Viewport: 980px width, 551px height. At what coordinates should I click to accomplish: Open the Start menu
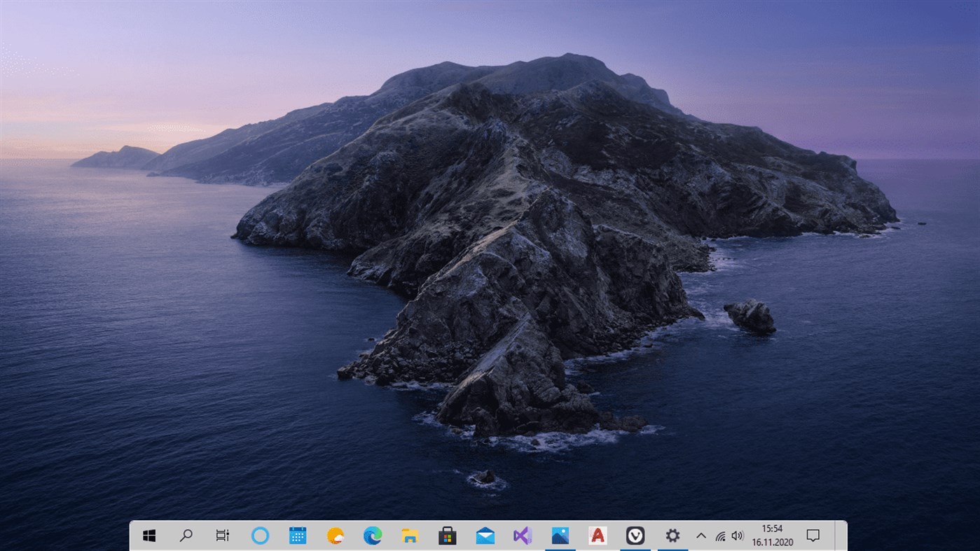(x=148, y=535)
